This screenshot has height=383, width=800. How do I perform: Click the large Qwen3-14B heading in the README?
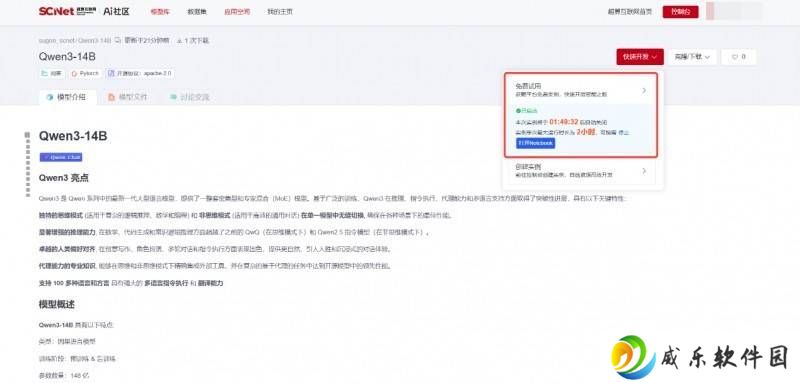[73, 136]
